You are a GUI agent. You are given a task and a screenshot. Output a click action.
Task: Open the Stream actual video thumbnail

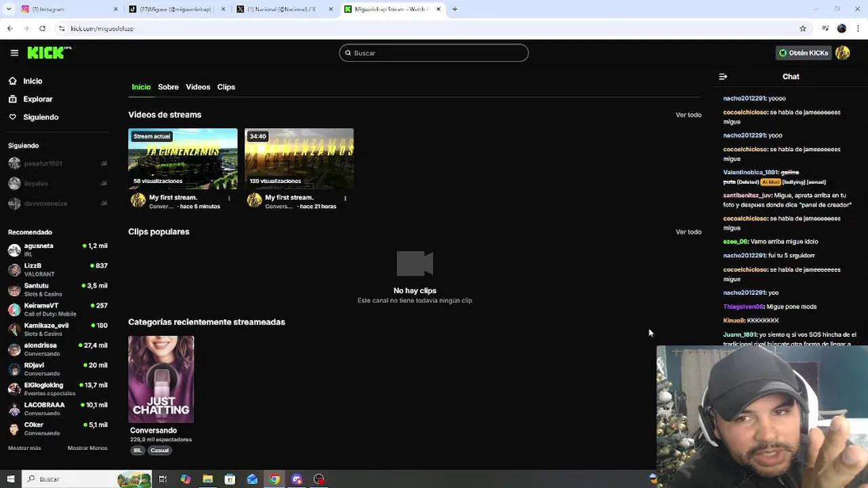pos(183,159)
